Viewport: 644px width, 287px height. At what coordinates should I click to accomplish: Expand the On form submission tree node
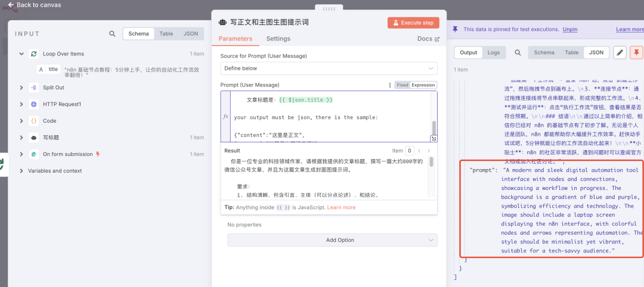pyautogui.click(x=21, y=154)
